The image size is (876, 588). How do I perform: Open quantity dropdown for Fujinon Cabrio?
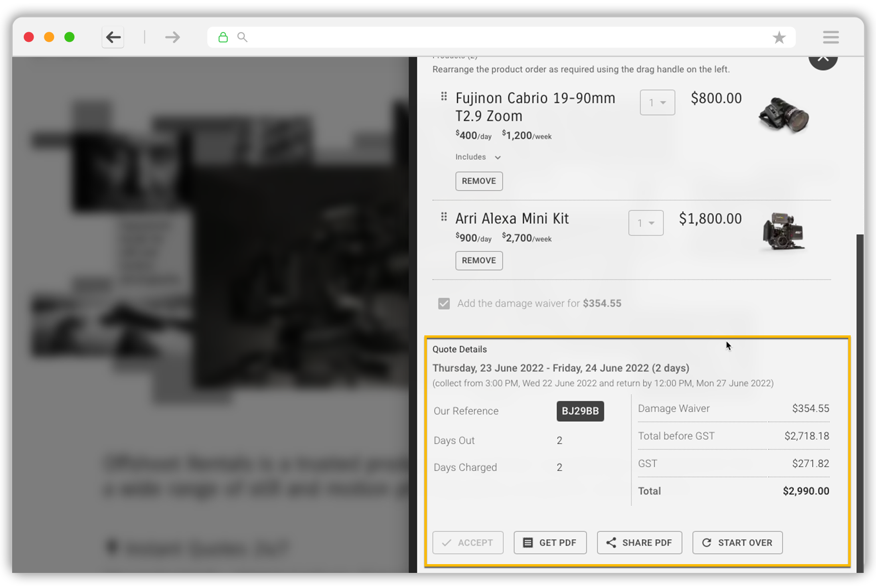tap(657, 102)
